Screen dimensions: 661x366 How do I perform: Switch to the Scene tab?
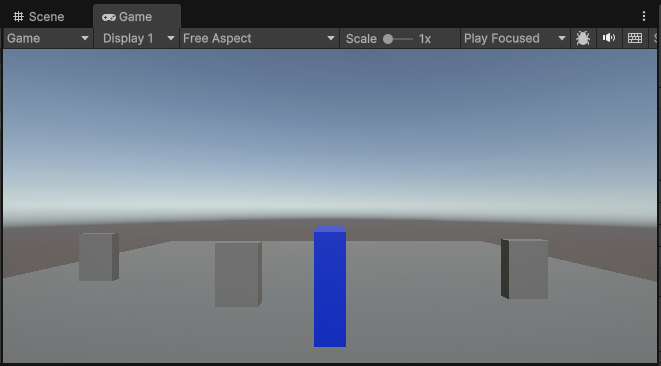coord(39,16)
